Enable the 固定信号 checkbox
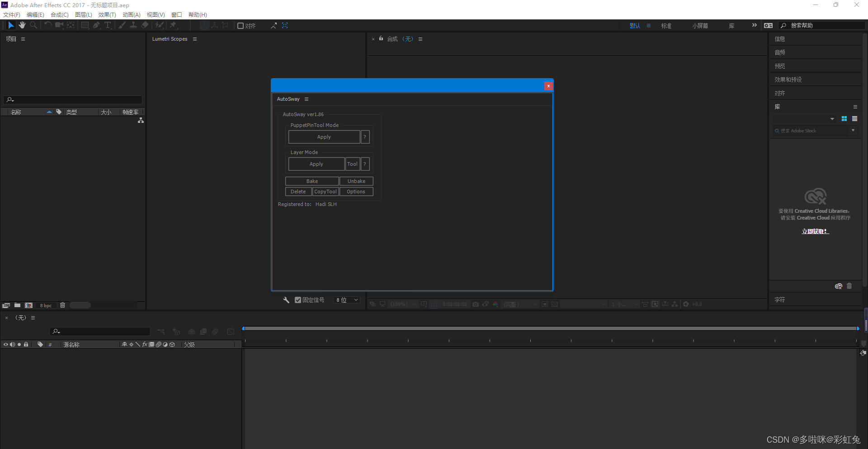Screen dimensions: 868x449 pos(298,299)
